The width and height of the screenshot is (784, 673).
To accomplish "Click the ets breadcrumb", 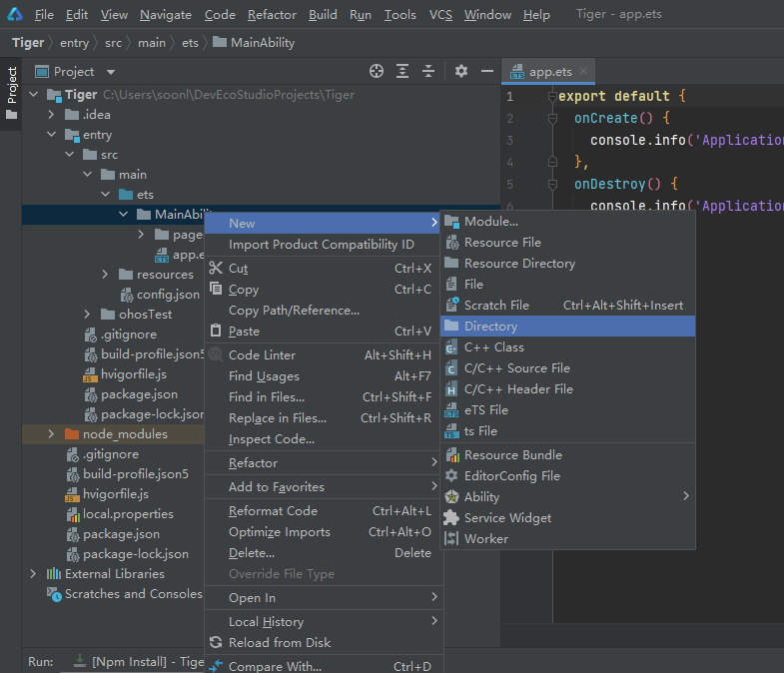I will pyautogui.click(x=190, y=43).
